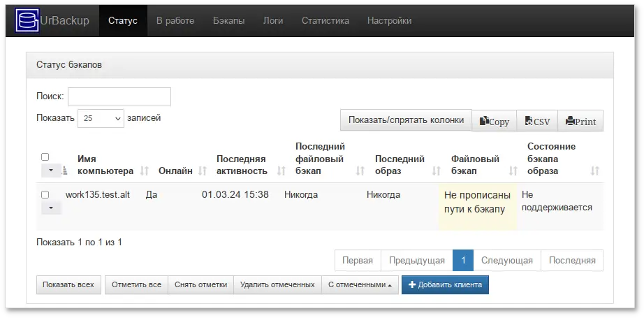This screenshot has height=318, width=644.
Task: Tick the checkbox for work135.test.alt
Action: pos(45,195)
